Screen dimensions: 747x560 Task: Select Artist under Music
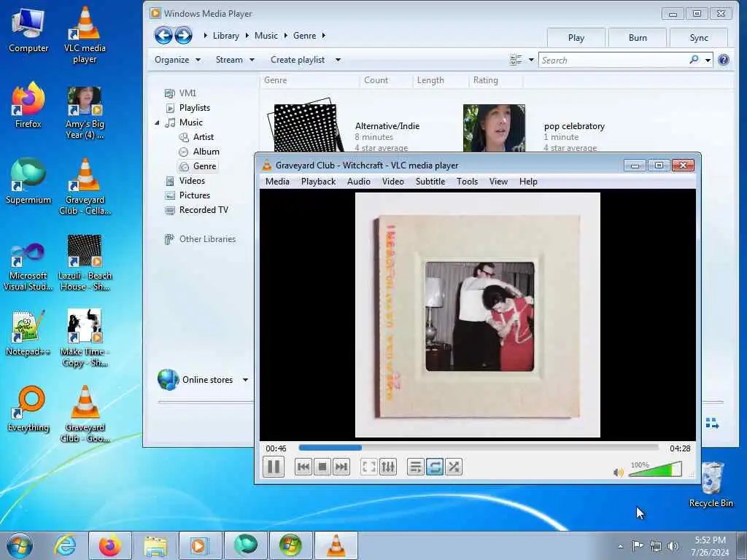[x=196, y=137]
